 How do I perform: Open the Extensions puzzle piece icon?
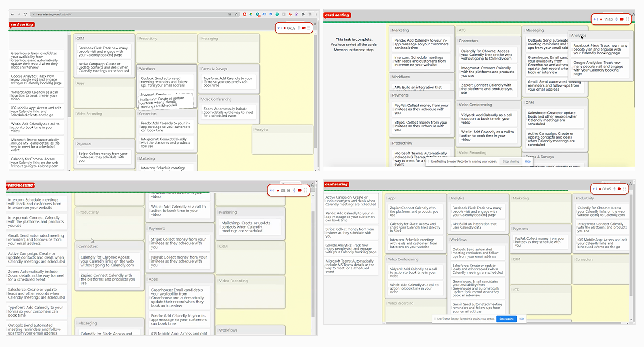(303, 14)
